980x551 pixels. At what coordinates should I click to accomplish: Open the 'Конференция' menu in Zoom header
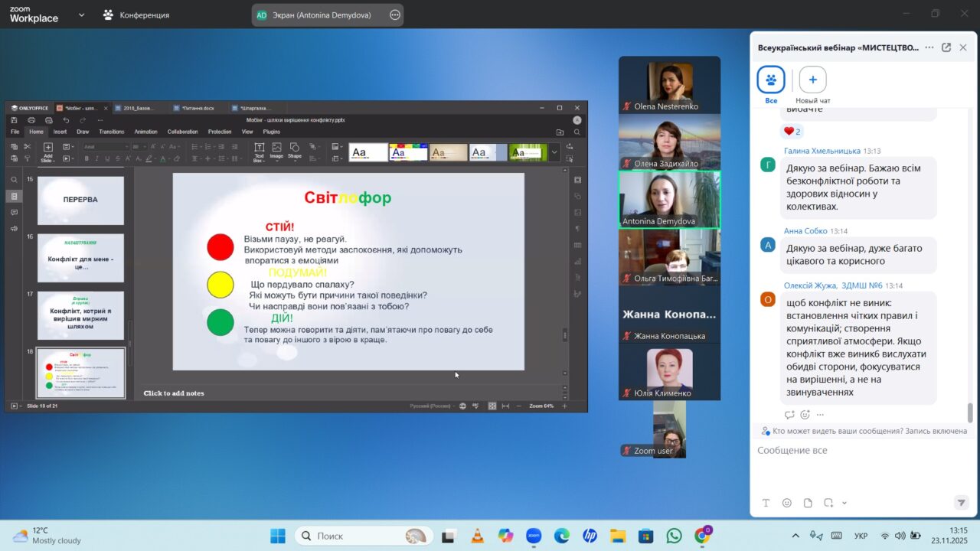coord(136,15)
